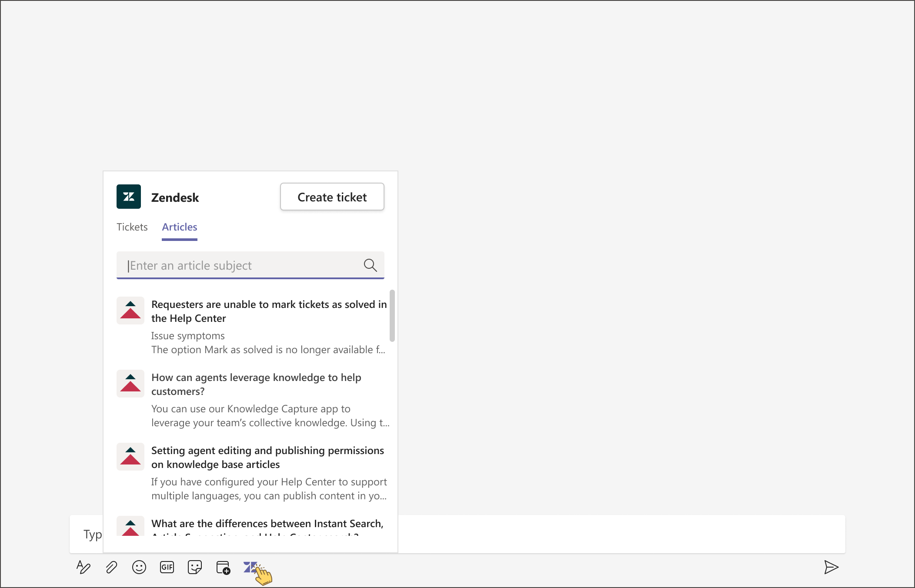This screenshot has height=588, width=915.
Task: Click the search magnifier icon
Action: click(x=370, y=265)
